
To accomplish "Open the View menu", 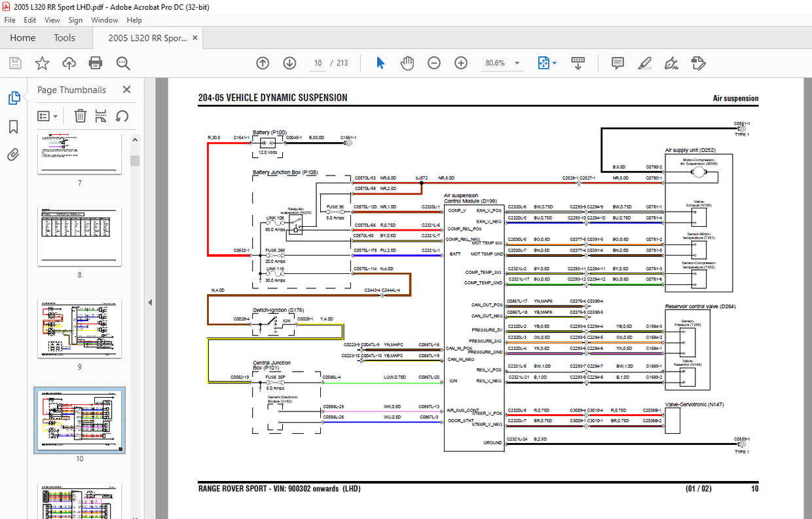I will coord(52,20).
